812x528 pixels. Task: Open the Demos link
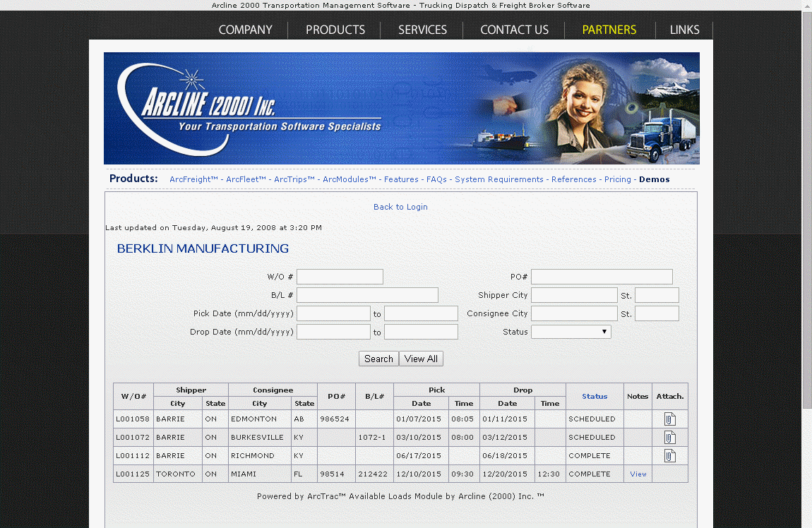pos(654,179)
